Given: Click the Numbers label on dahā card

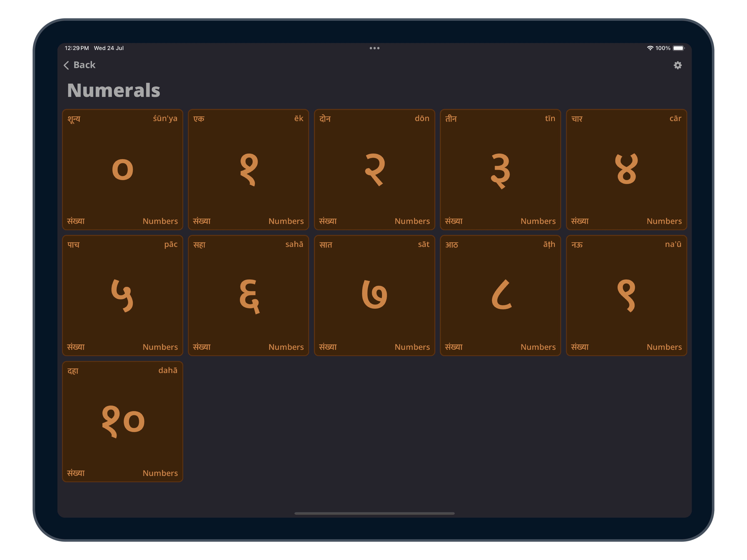Looking at the screenshot, I should coord(160,473).
